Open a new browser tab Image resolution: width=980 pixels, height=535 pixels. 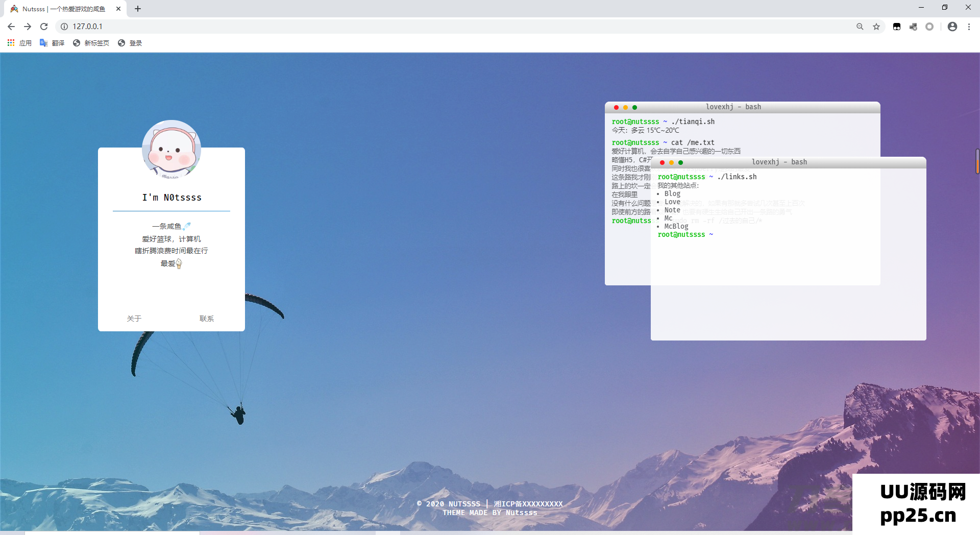tap(138, 9)
